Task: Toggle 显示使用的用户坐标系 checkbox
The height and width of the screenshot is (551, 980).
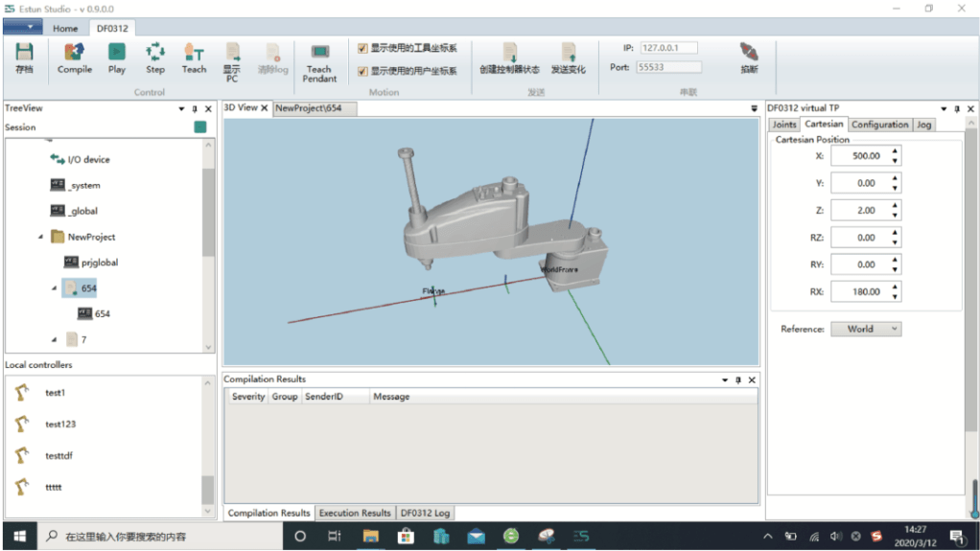Action: (362, 71)
